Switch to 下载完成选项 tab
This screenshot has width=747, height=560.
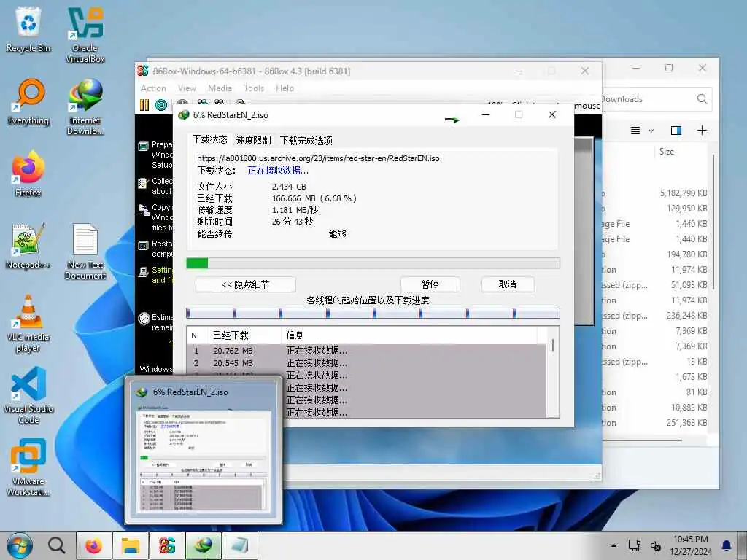pyautogui.click(x=306, y=141)
